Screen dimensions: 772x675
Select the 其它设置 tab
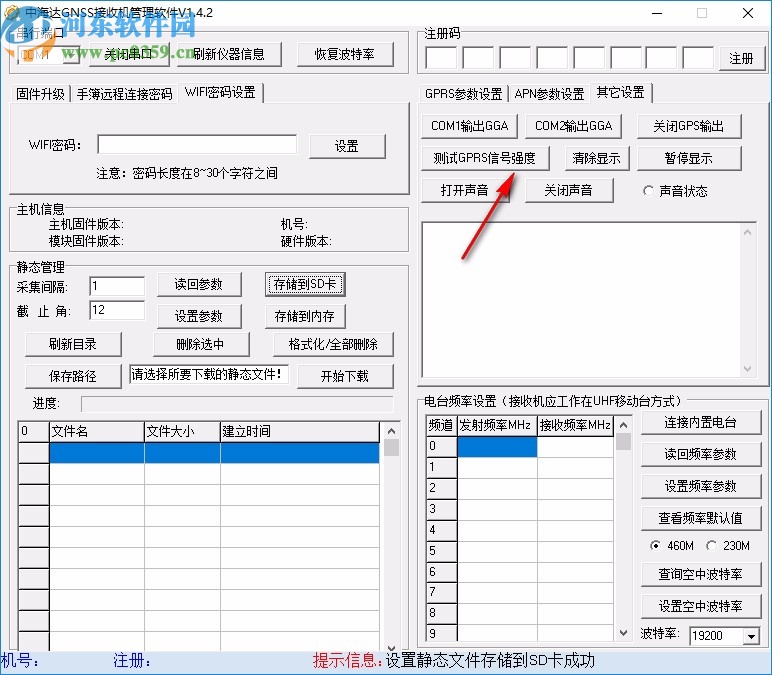[621, 92]
